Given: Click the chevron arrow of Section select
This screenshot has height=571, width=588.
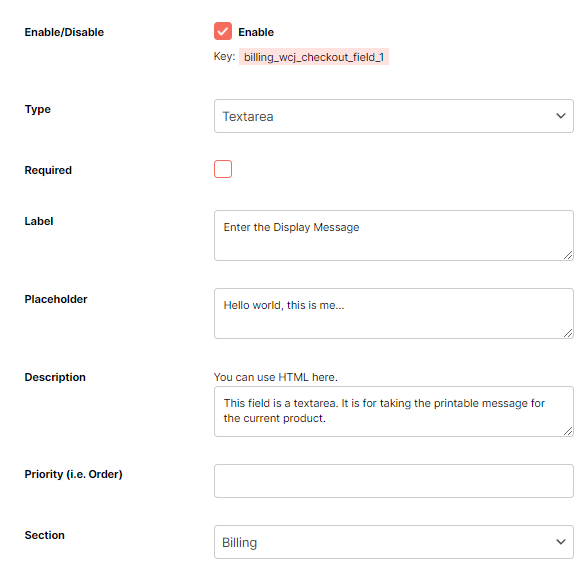Looking at the screenshot, I should pyautogui.click(x=561, y=542).
